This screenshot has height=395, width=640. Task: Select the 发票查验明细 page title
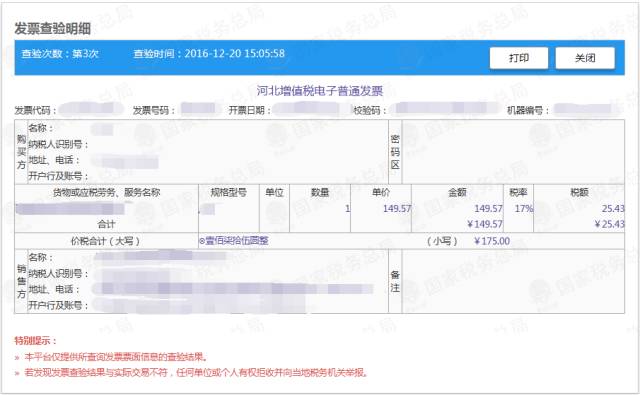tap(53, 29)
